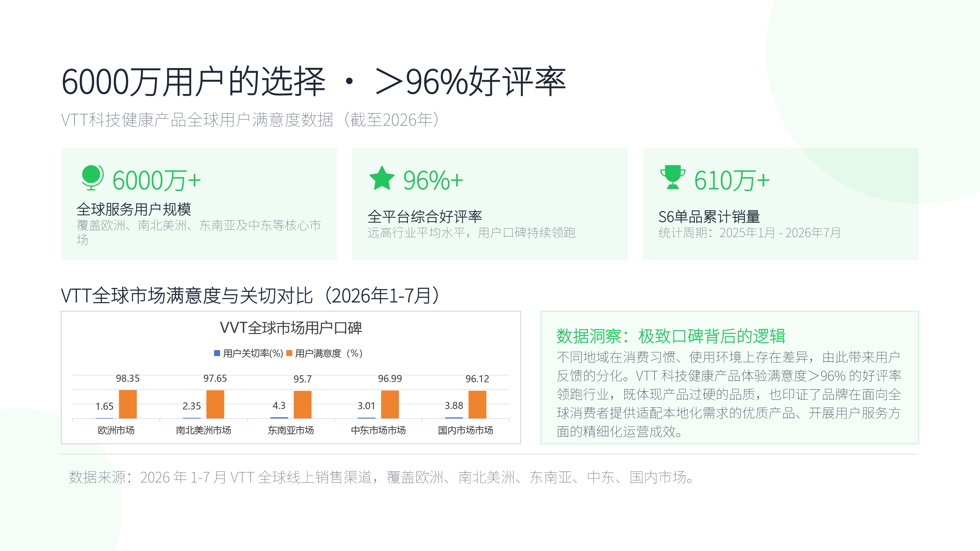The height and width of the screenshot is (551, 980).
Task: Click the footnote starting with 数据来源
Action: [x=382, y=477]
